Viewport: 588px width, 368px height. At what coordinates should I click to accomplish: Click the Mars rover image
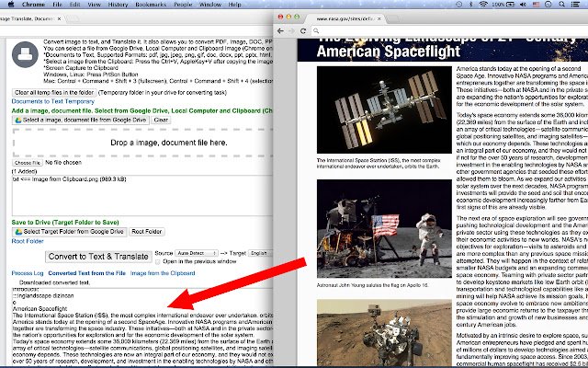coord(384,333)
